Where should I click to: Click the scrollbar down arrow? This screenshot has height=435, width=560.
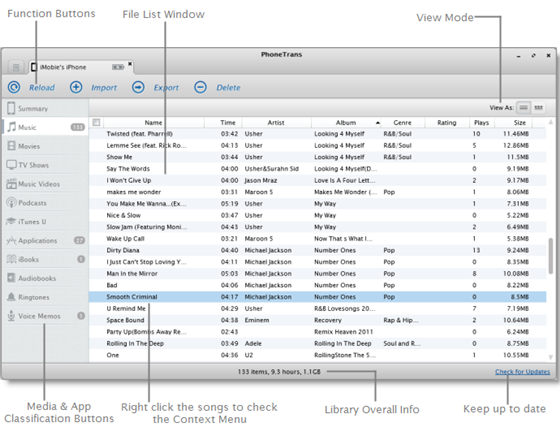click(x=551, y=357)
